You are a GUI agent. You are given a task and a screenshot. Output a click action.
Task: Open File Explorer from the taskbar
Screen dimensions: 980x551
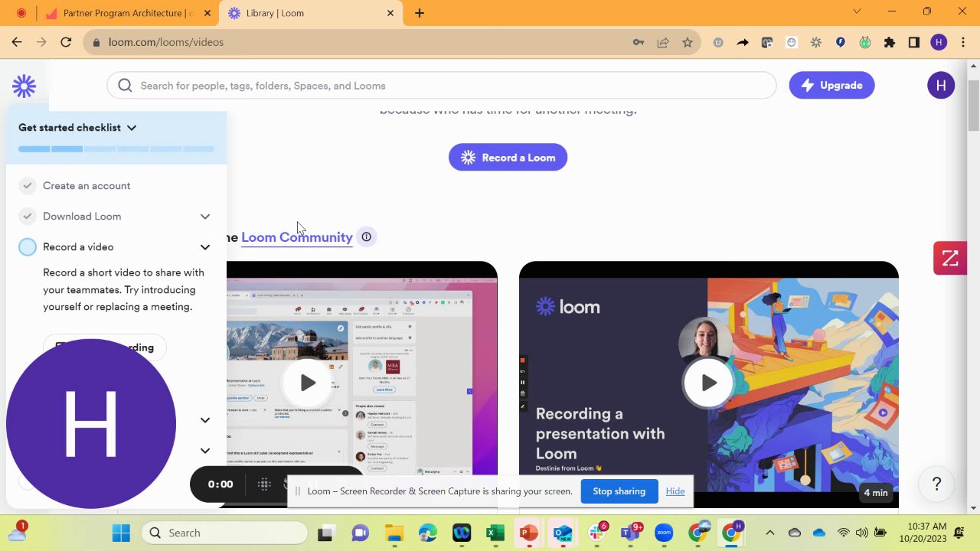pyautogui.click(x=394, y=533)
